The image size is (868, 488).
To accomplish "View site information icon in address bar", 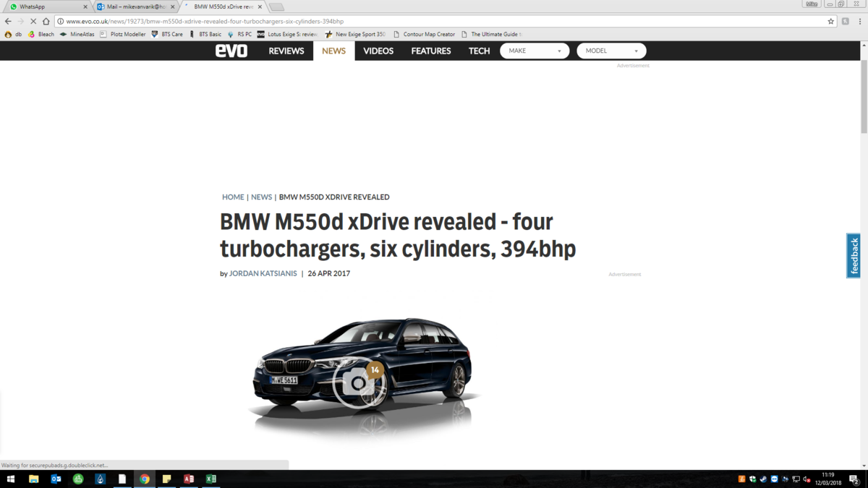I will click(x=60, y=22).
